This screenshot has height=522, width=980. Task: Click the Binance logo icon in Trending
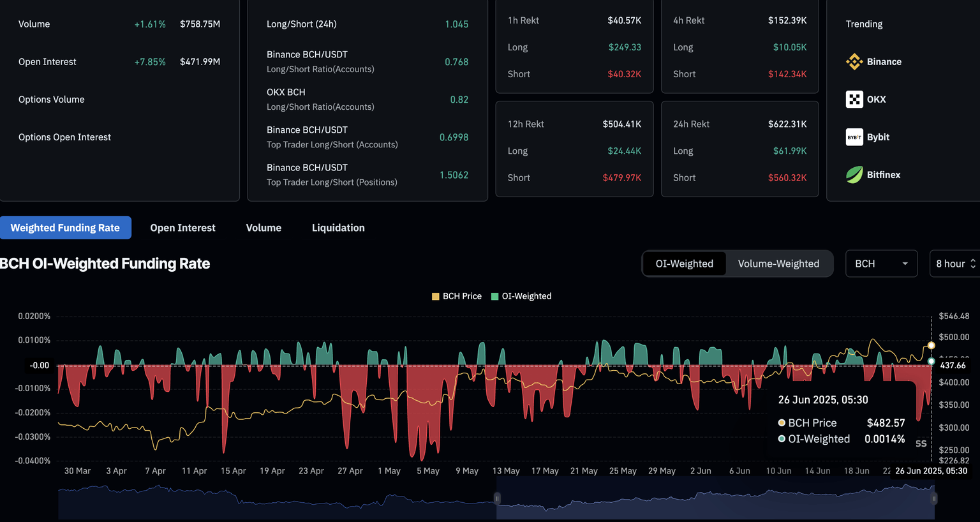click(x=854, y=62)
